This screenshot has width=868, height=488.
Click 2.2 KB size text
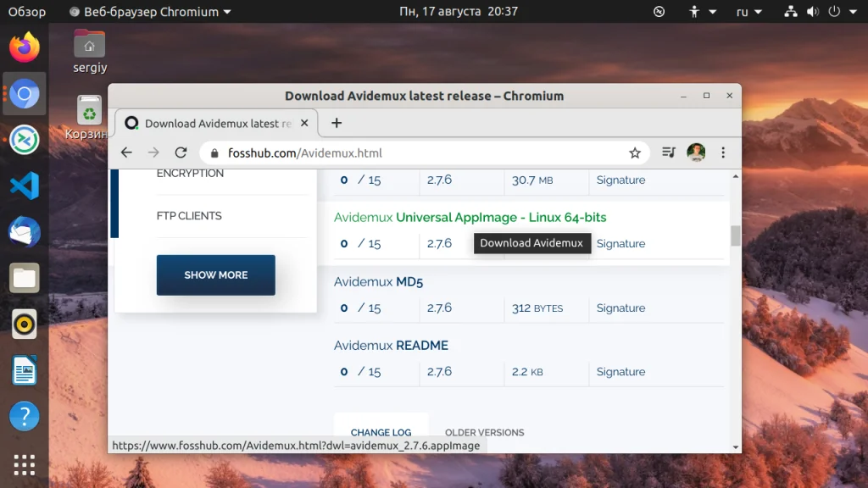coord(527,372)
